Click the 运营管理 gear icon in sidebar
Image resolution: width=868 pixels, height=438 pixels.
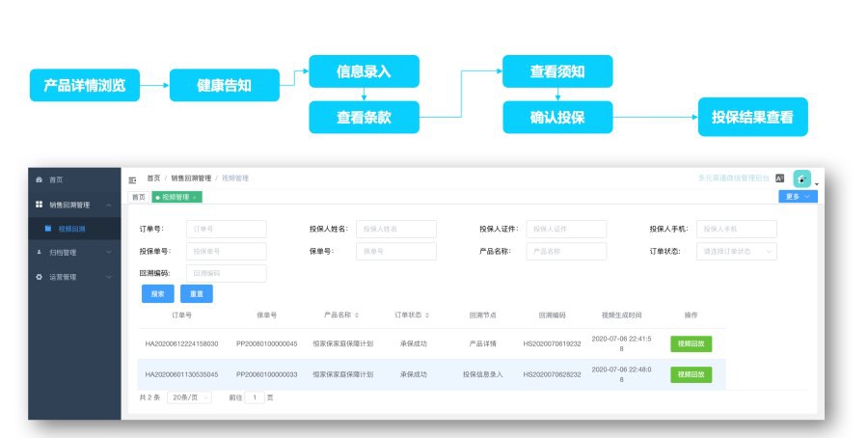(x=39, y=277)
